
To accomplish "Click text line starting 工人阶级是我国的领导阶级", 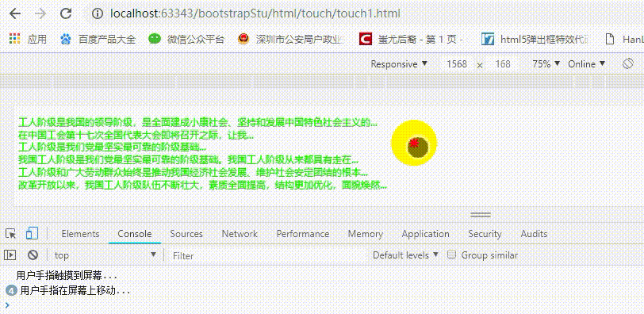I will tap(198, 122).
